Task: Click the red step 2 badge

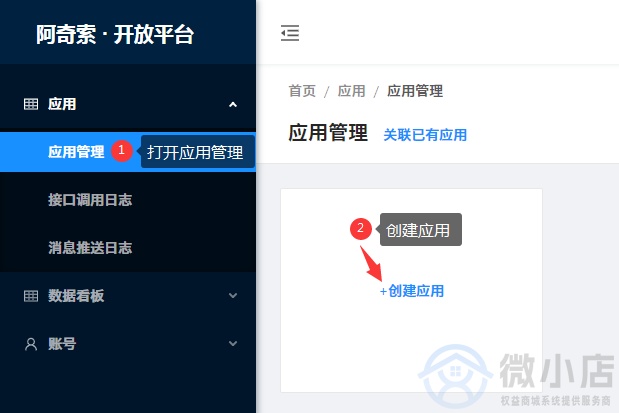Action: click(x=360, y=229)
